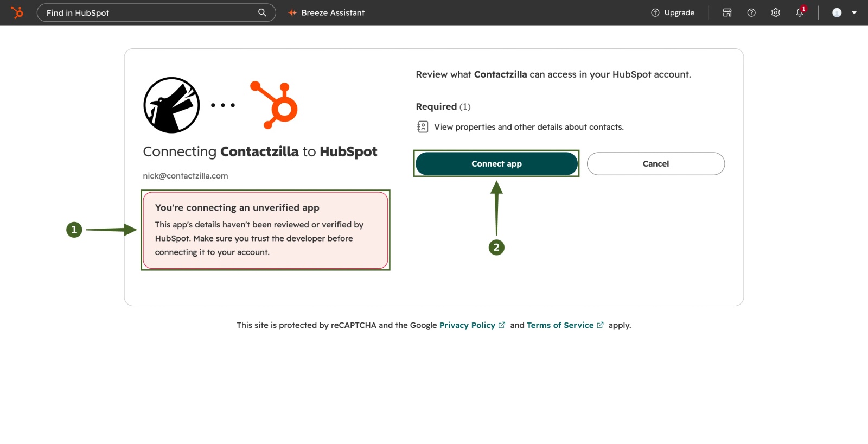Open the Terms of Service link

click(x=565, y=325)
